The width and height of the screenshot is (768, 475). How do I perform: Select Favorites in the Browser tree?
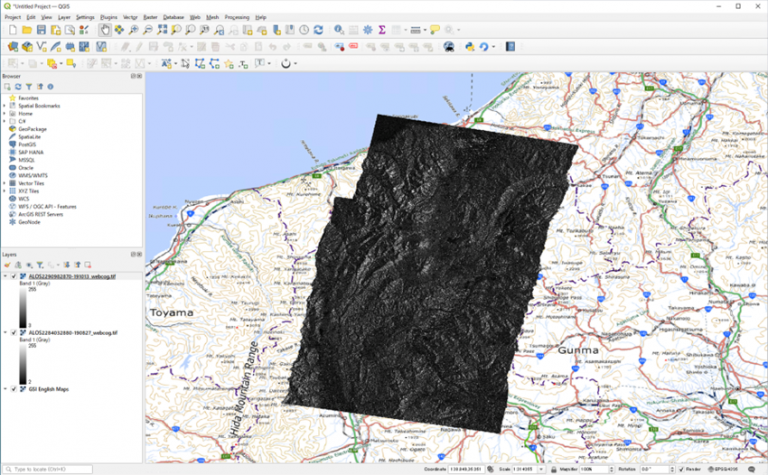coord(28,98)
